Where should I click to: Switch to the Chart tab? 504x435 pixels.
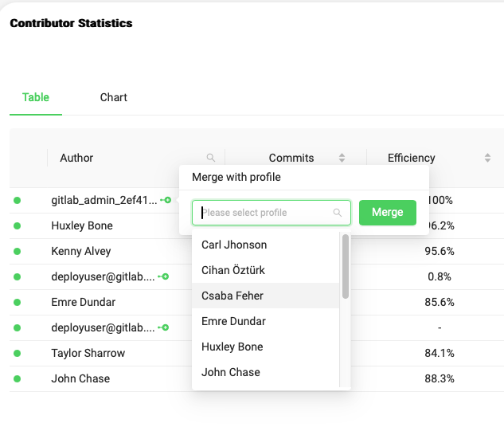[114, 97]
